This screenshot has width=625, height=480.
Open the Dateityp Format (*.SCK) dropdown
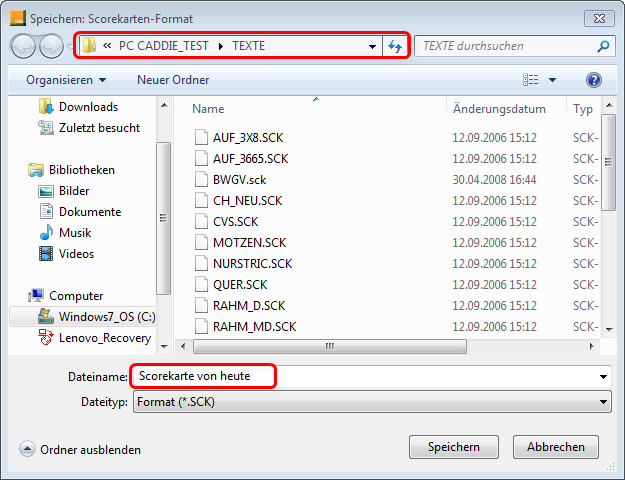coord(372,402)
